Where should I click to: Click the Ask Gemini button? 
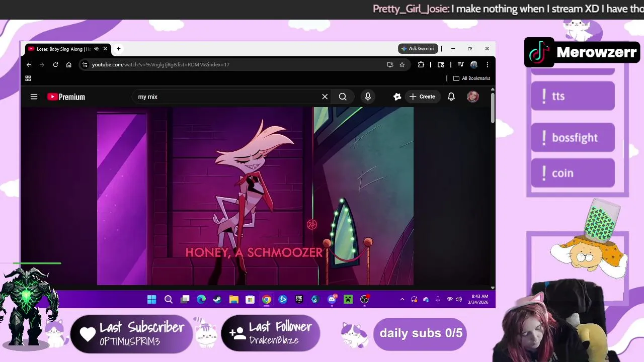(418, 49)
